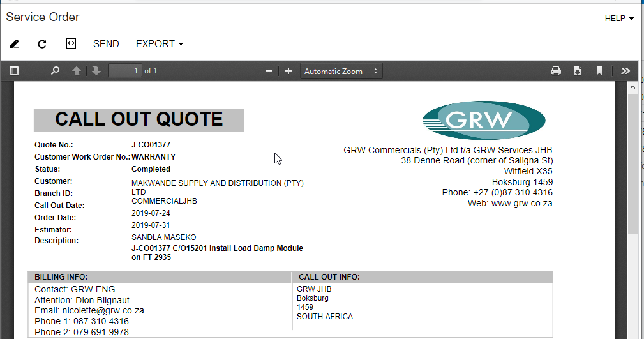This screenshot has height=339, width=644.
Task: Click the bookmark current view icon
Action: pyautogui.click(x=599, y=71)
